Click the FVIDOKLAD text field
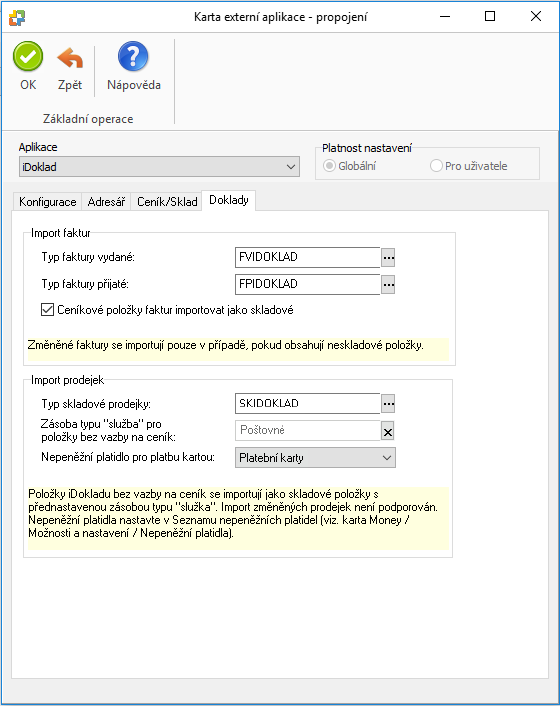Image resolution: width=560 pixels, height=706 pixels. tap(307, 257)
